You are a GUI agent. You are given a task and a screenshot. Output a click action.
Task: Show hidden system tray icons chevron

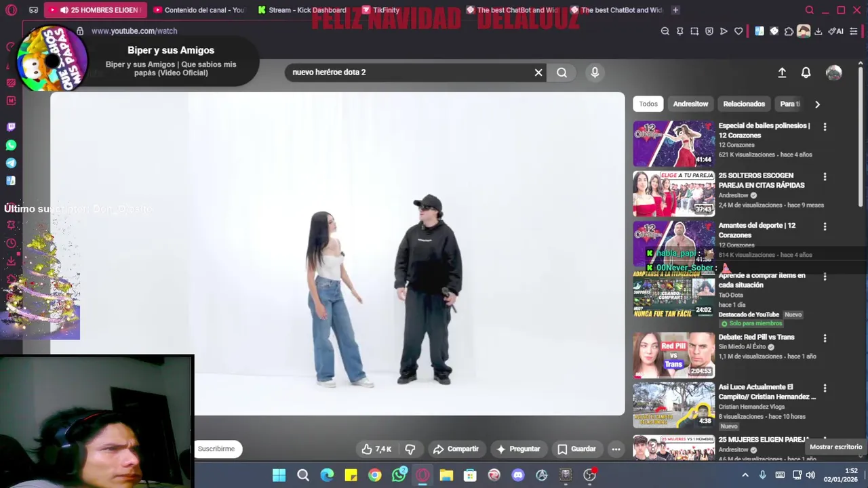point(745,475)
